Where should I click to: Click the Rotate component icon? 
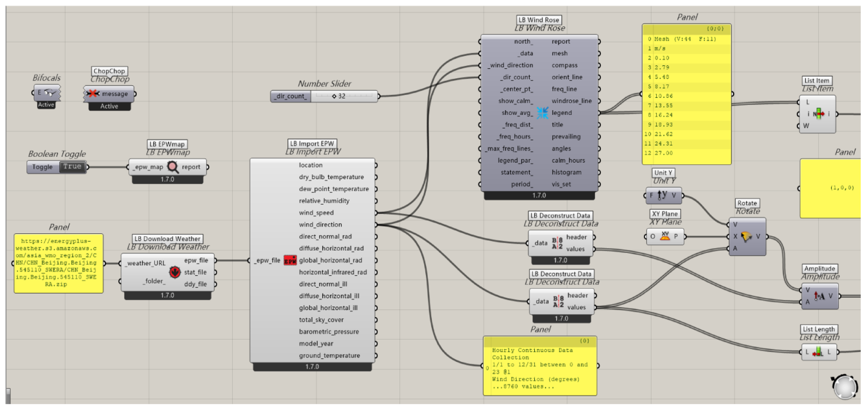746,236
